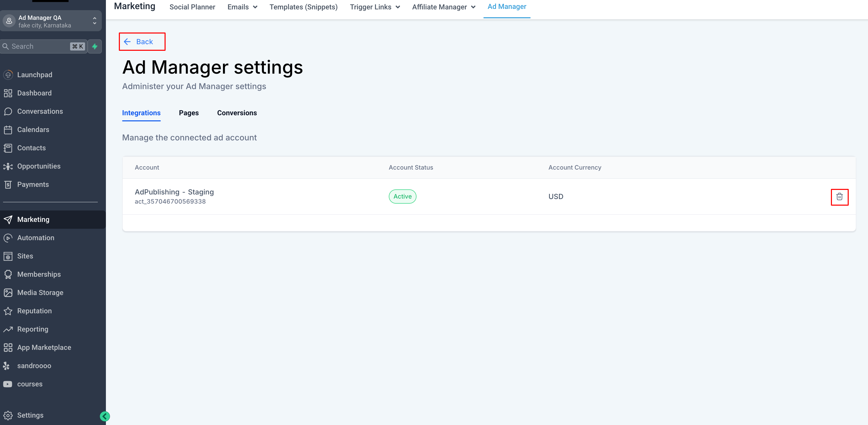Open the Reporting section

tap(33, 329)
